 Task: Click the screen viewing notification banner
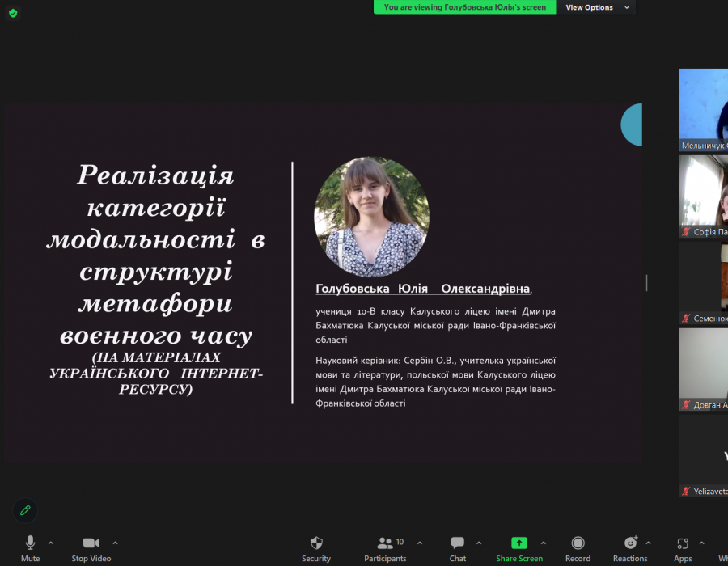[465, 7]
